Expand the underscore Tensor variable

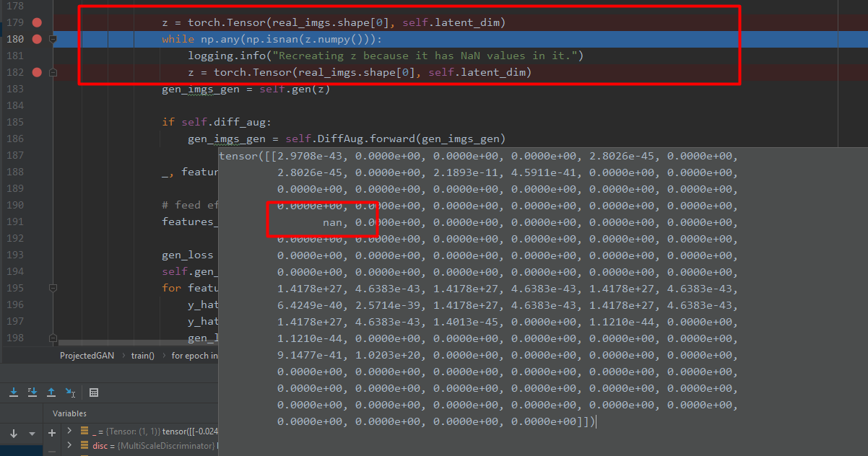coord(69,431)
